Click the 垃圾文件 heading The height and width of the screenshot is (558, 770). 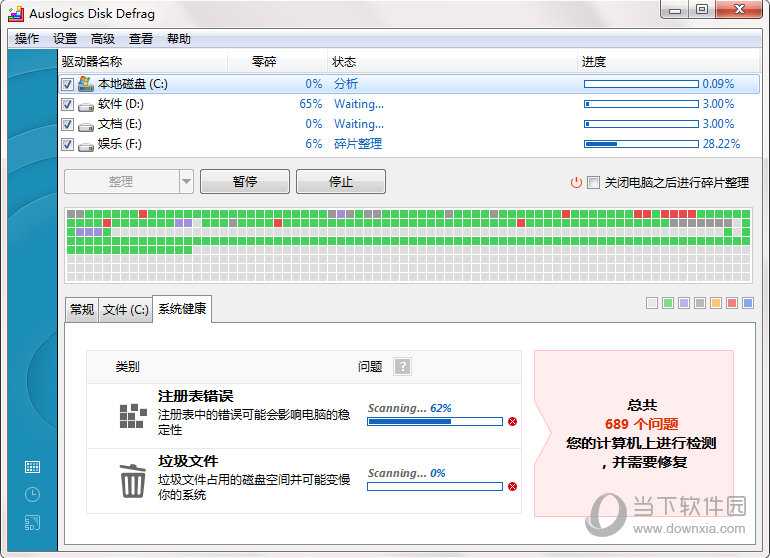coord(188,461)
